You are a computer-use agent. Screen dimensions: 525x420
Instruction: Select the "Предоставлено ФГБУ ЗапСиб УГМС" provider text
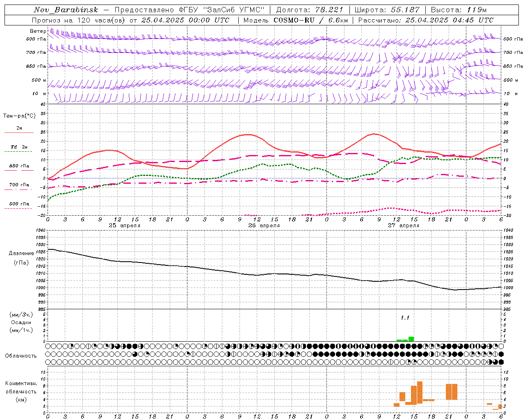coord(189,10)
